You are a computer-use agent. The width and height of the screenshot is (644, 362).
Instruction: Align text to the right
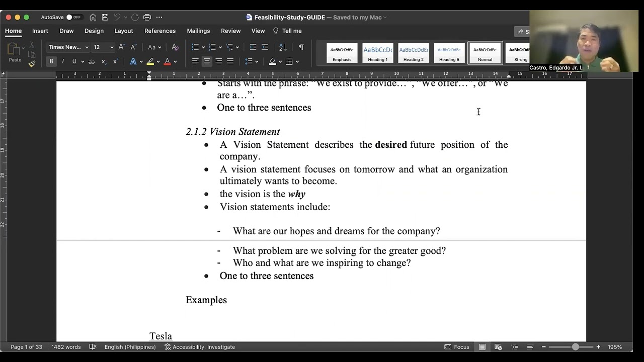tap(219, 61)
